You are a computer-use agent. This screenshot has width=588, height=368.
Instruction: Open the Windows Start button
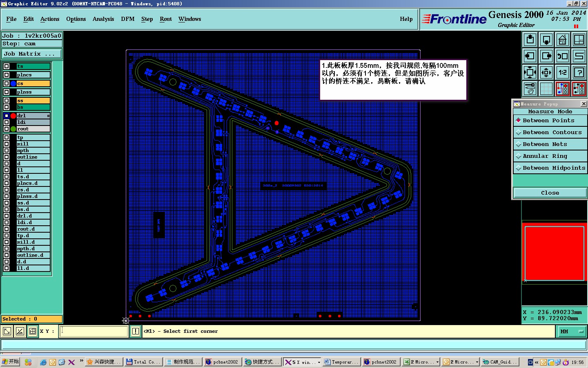[11, 362]
